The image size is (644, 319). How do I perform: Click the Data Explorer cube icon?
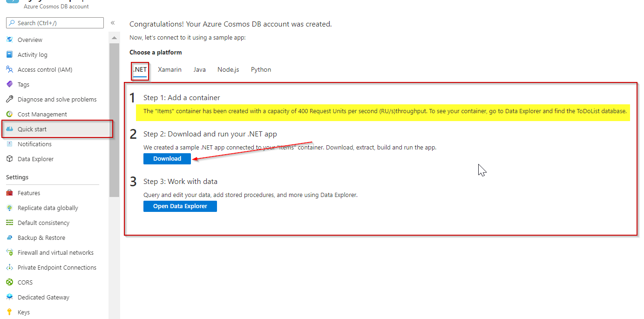pos(9,159)
